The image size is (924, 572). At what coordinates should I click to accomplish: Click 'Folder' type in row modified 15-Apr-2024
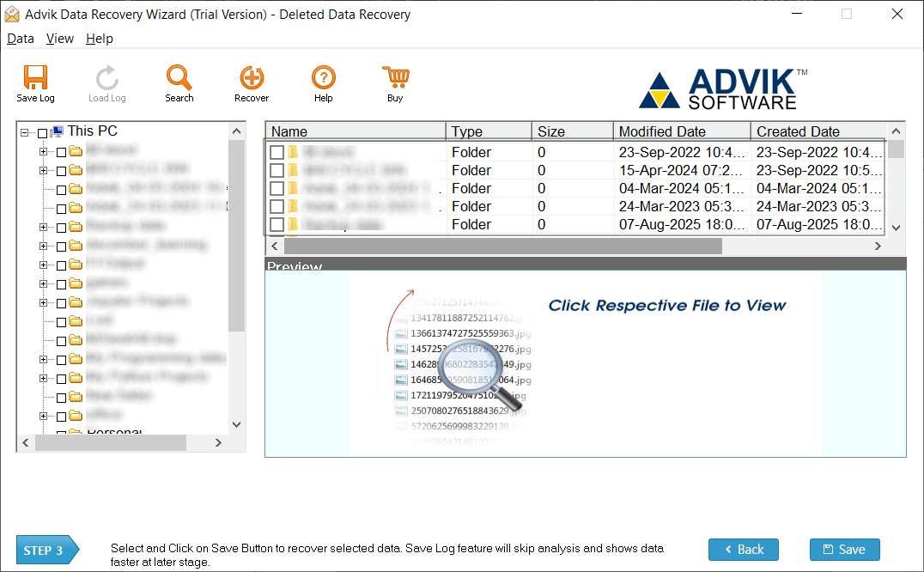coord(471,170)
